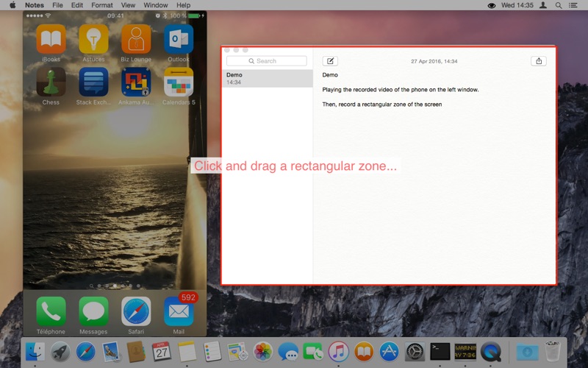588x368 pixels.
Task: Click the note line 'Playing the recorded video...'
Action: [x=401, y=90]
